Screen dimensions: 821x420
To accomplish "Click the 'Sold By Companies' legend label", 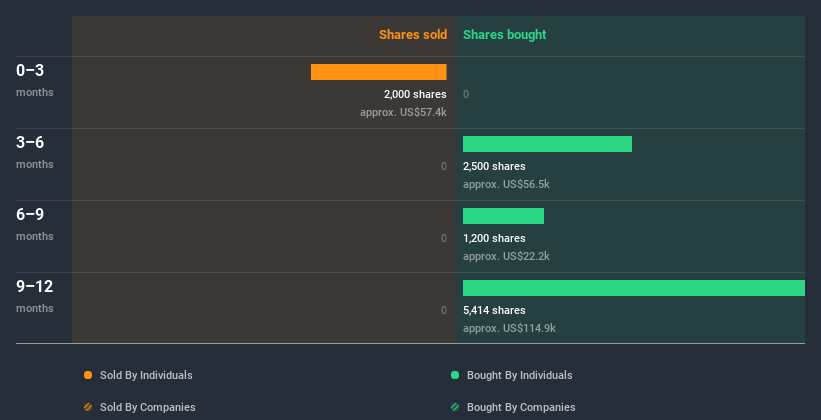I will pos(148,407).
